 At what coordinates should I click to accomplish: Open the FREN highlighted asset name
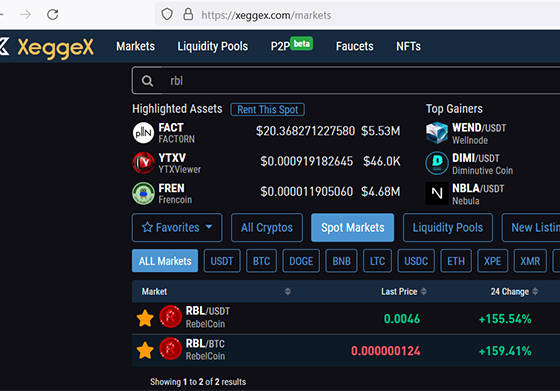(x=171, y=188)
